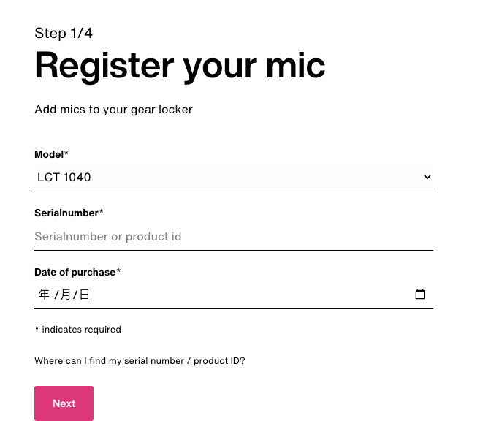The image size is (491, 448).
Task: Open 'Where can I find my serial number' link
Action: click(x=140, y=361)
